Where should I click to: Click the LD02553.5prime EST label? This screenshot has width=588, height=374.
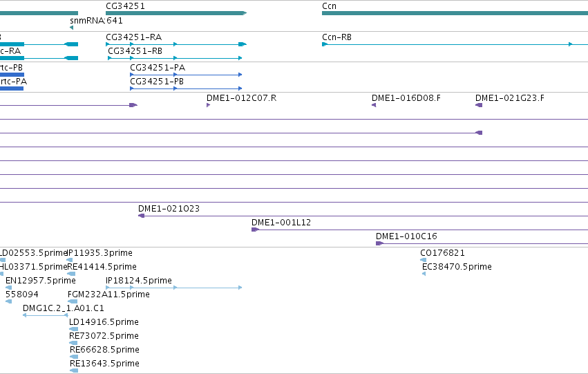pos(33,253)
